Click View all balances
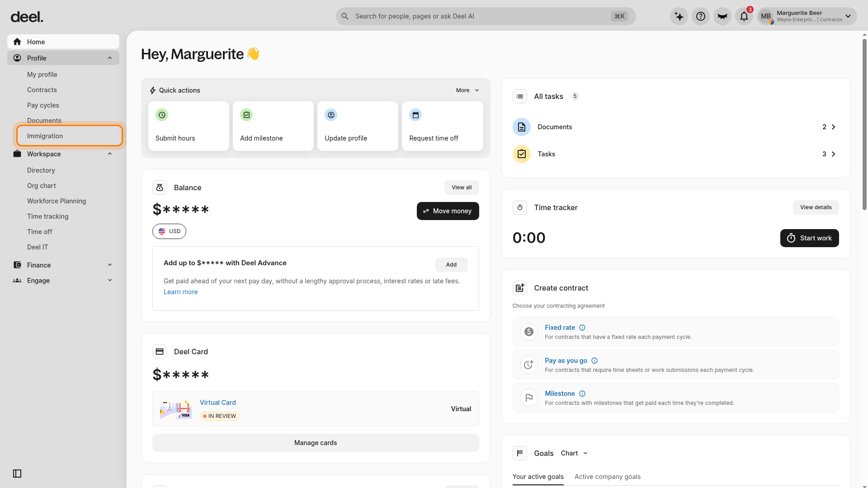Viewport: 868px width, 488px height. coord(462,188)
